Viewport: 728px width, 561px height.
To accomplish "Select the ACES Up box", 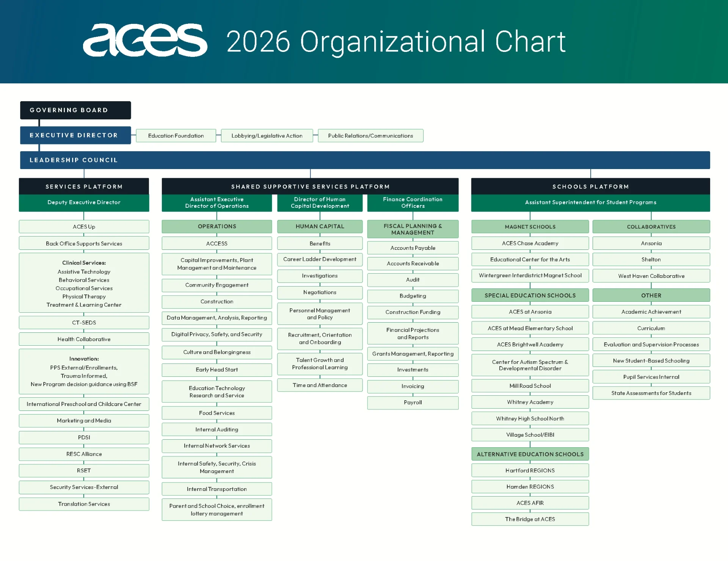I will click(83, 226).
